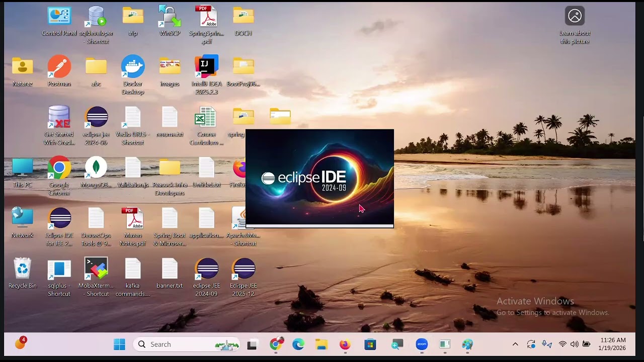This screenshot has width=644, height=362.
Task: Click Learn about this picture icon
Action: pos(575,25)
